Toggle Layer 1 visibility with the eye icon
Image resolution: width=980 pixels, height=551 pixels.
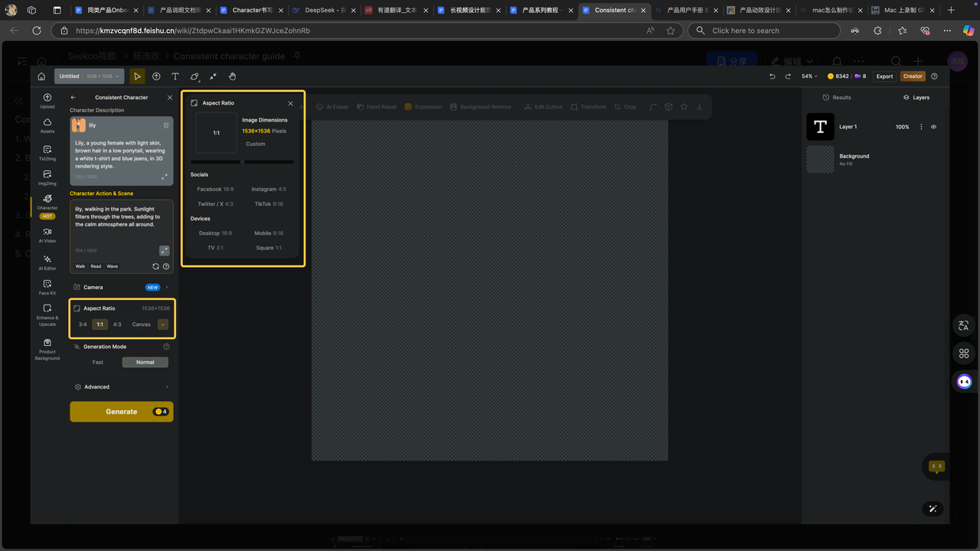pyautogui.click(x=933, y=126)
